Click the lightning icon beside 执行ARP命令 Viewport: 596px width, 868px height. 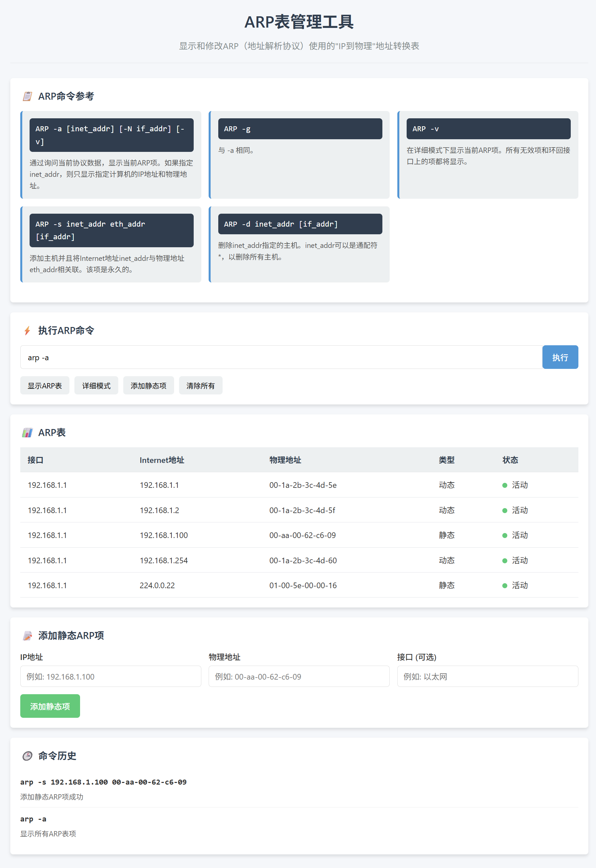click(x=27, y=331)
